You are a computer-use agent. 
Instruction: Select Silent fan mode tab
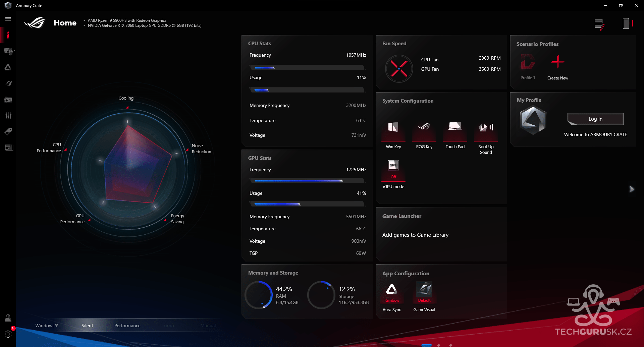pos(87,326)
